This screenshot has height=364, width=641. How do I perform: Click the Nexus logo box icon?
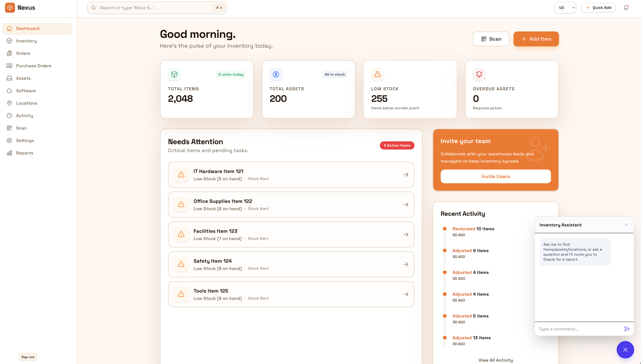[x=10, y=7]
